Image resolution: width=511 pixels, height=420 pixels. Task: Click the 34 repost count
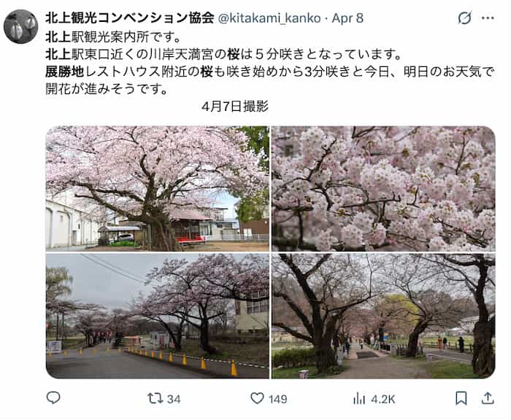(174, 399)
